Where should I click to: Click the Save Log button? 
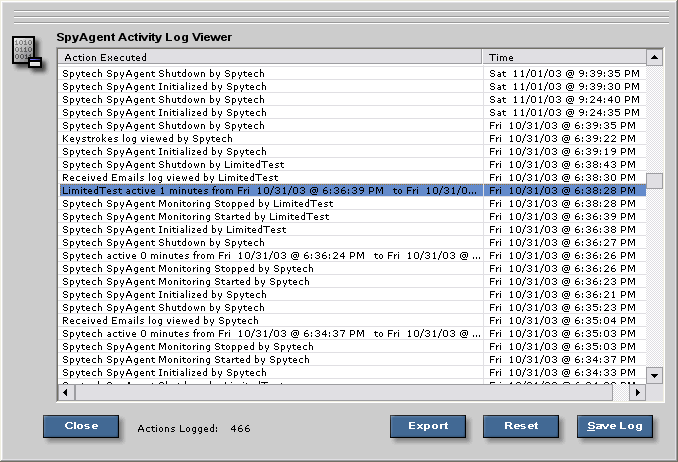click(615, 426)
